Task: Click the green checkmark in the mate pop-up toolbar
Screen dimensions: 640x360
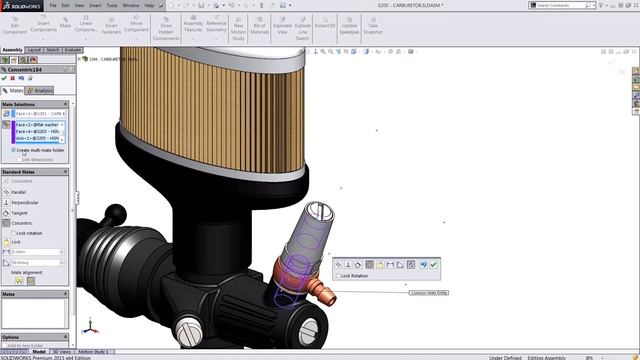Action: click(x=433, y=265)
